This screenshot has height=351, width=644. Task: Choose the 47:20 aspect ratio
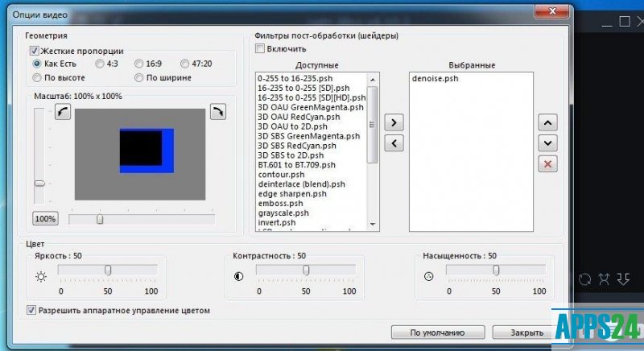[185, 64]
